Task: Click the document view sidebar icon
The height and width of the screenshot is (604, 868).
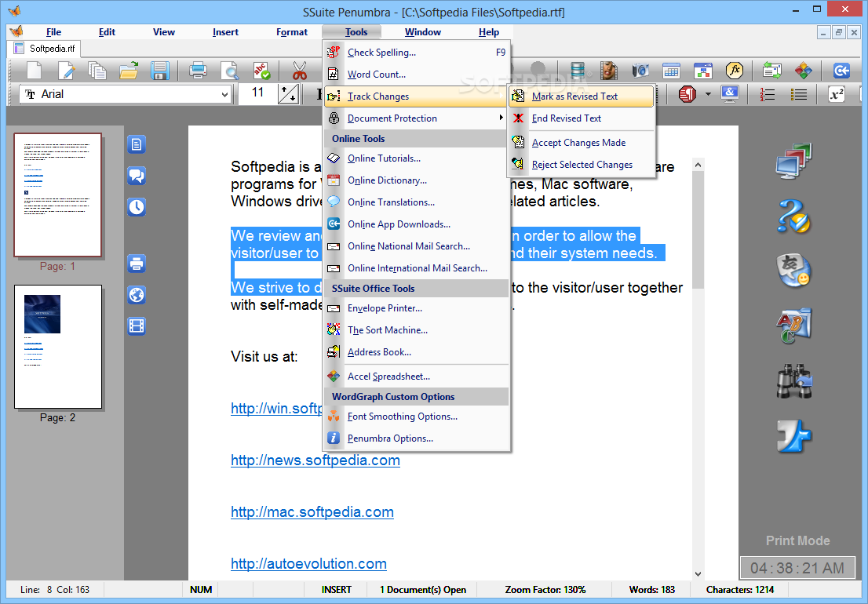Action: [x=137, y=144]
